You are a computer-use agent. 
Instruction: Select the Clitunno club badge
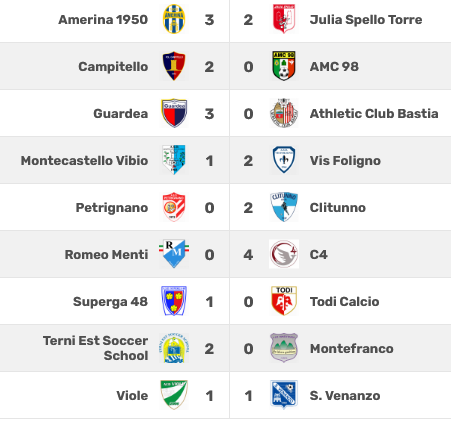pos(284,207)
